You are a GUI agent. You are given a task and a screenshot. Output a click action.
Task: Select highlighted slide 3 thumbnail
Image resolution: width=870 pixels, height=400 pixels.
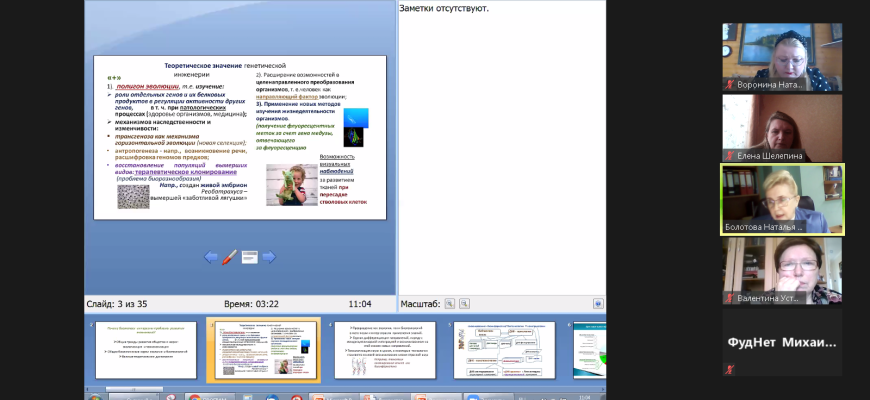pos(264,349)
